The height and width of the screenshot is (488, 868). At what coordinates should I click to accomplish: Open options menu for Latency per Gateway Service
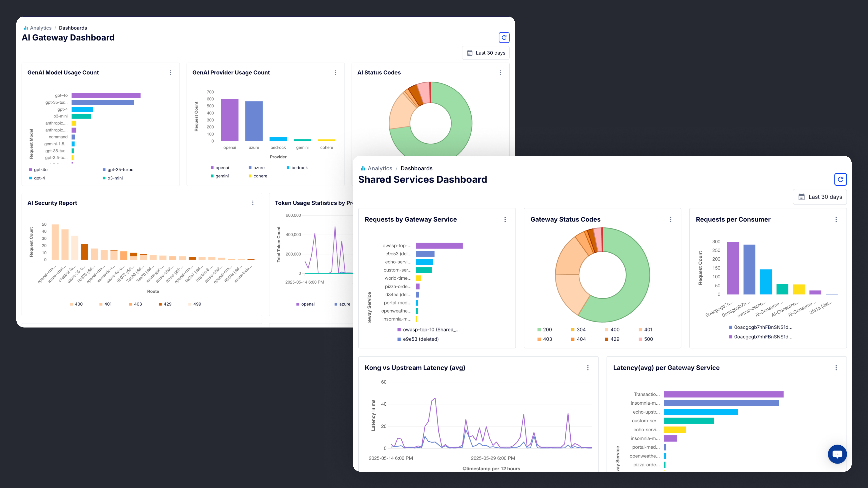[836, 368]
